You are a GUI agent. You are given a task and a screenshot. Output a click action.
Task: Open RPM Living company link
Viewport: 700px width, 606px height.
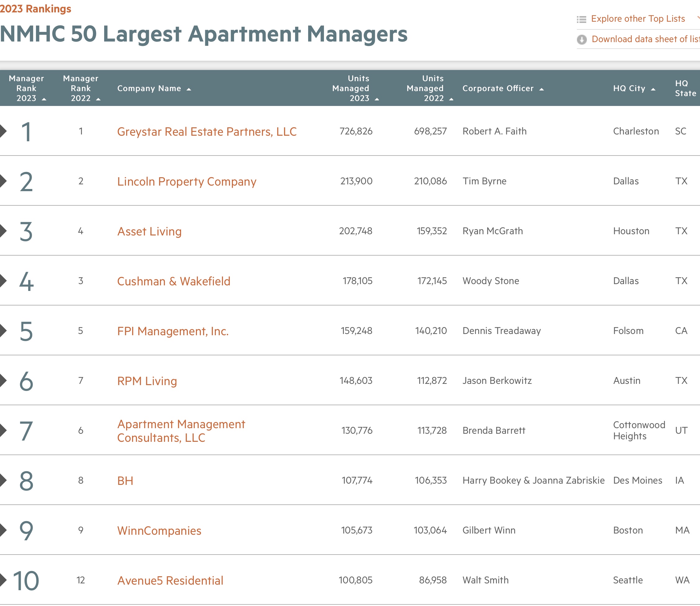[x=147, y=381]
